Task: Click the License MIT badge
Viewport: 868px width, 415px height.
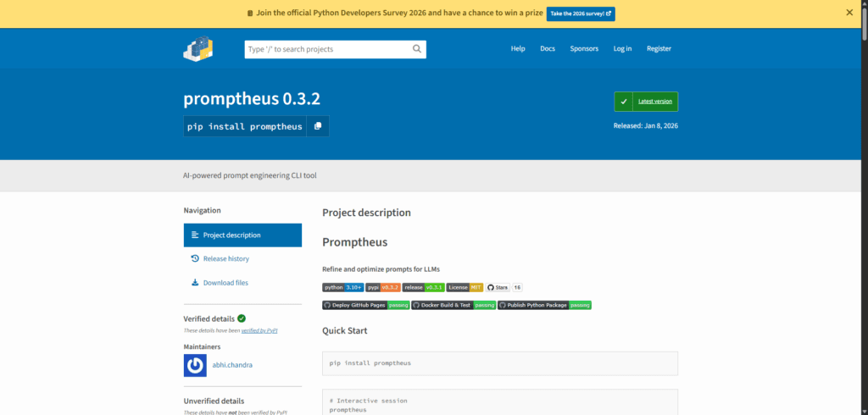Action: click(x=465, y=288)
